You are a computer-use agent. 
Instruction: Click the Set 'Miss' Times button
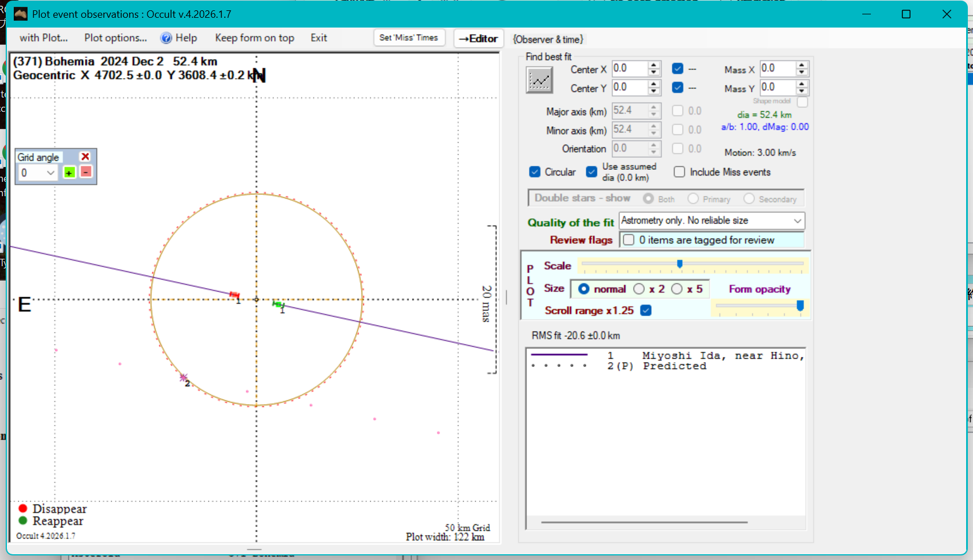[x=408, y=38]
